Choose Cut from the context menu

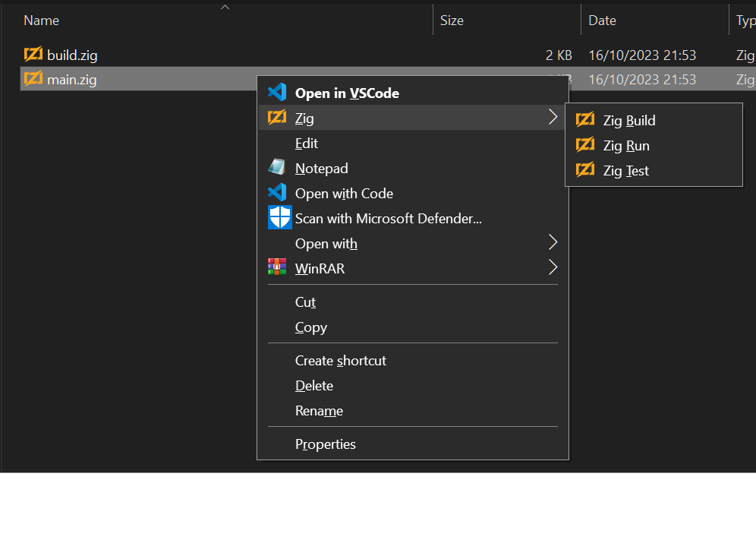tap(413, 302)
